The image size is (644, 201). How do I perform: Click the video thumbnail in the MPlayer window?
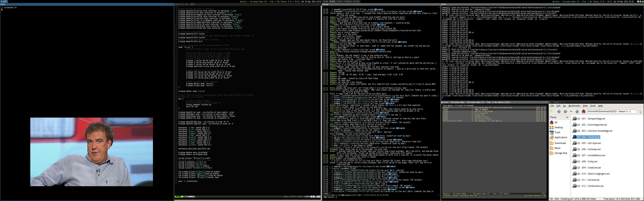pos(91,152)
